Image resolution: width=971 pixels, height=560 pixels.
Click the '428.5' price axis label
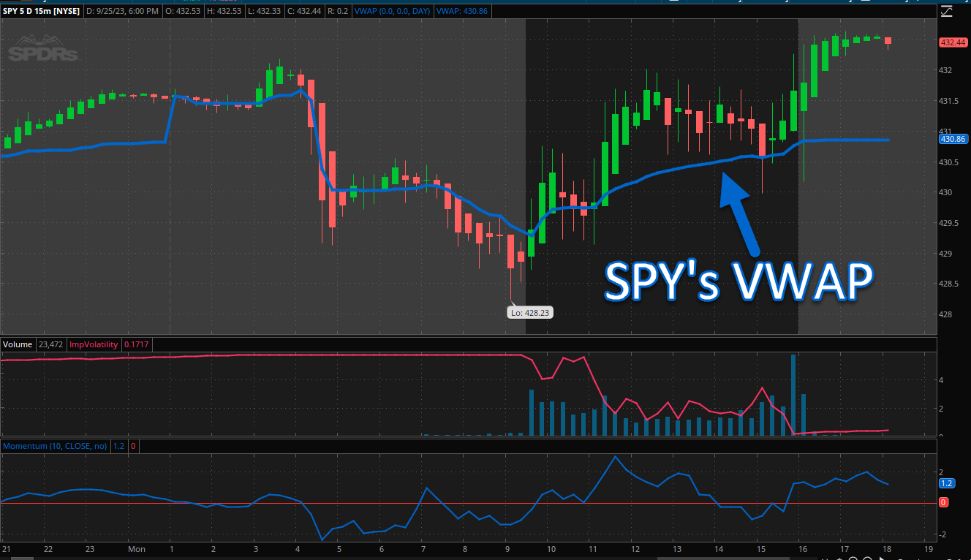948,284
